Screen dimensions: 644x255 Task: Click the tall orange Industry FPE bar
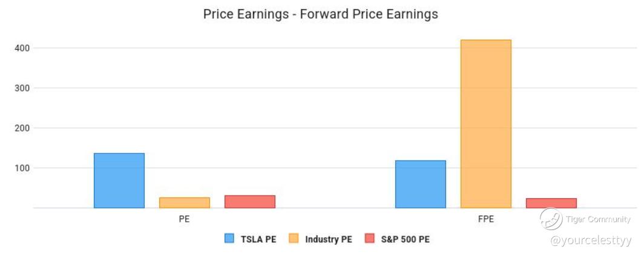point(486,124)
